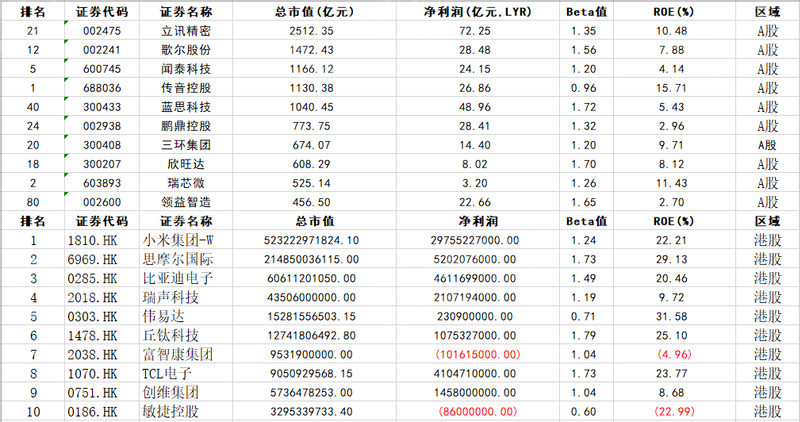Image resolution: width=800 pixels, height=422 pixels.
Task: Click red ROE value (22.99)
Action: click(673, 411)
